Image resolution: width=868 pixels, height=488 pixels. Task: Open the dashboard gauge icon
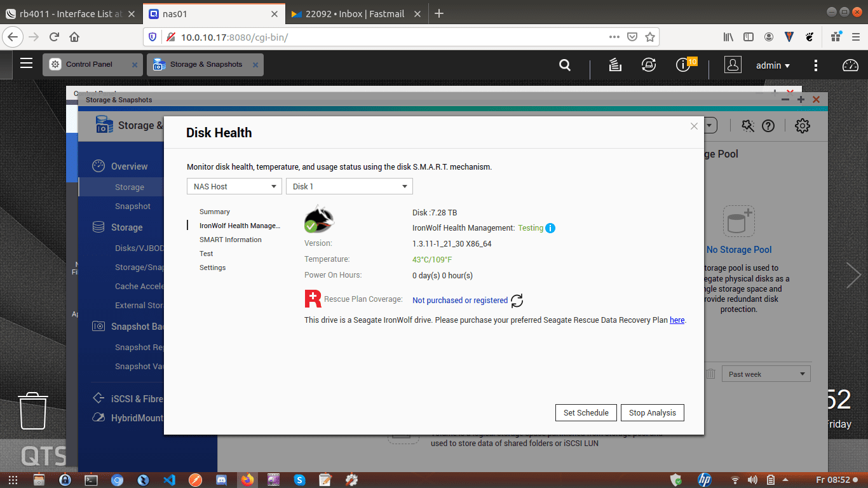tap(850, 65)
